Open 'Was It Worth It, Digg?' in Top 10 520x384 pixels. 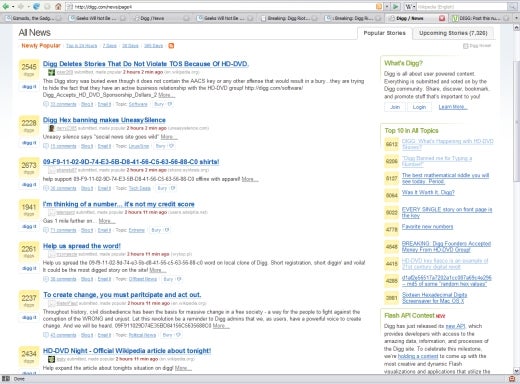point(428,192)
